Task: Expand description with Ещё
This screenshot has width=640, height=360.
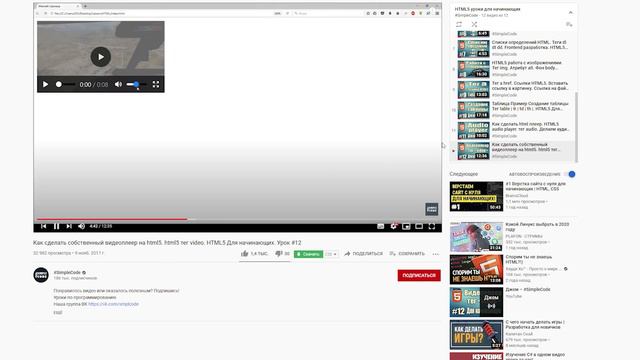Action: (58, 313)
